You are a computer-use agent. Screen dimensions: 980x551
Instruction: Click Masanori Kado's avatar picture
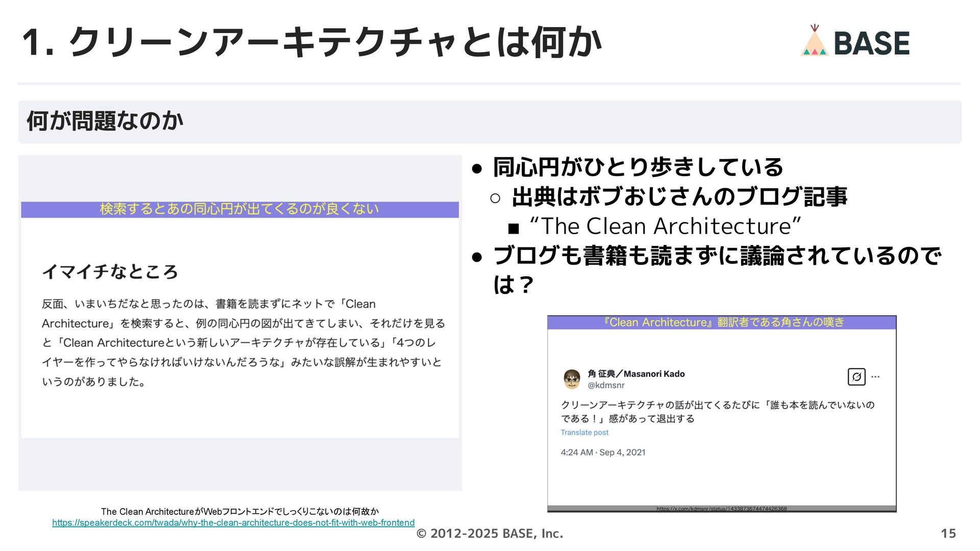tap(572, 379)
